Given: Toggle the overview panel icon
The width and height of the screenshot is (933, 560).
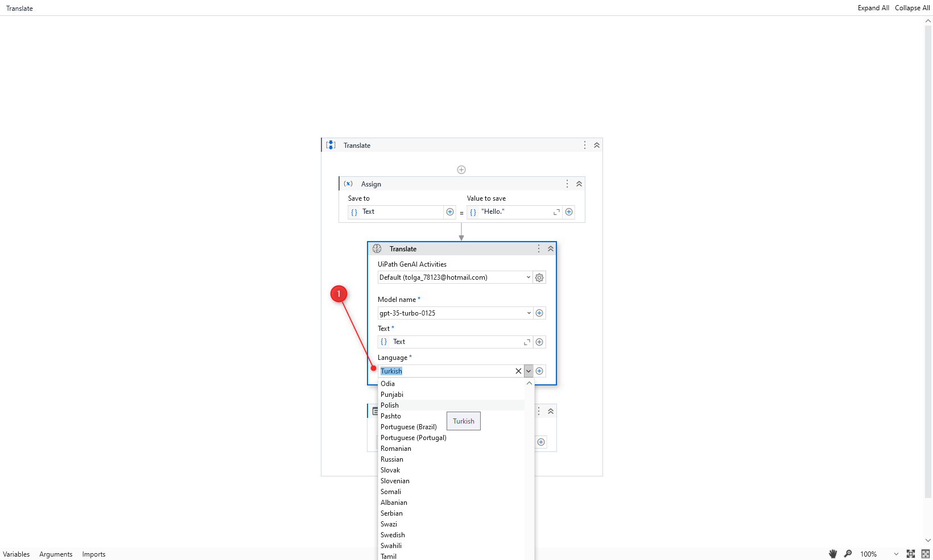Looking at the screenshot, I should coord(926,554).
